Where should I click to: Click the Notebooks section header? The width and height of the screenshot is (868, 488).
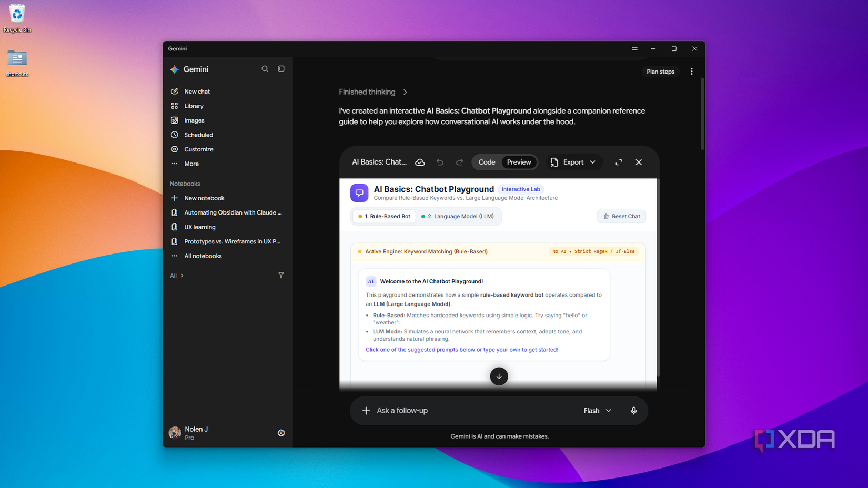coord(185,184)
